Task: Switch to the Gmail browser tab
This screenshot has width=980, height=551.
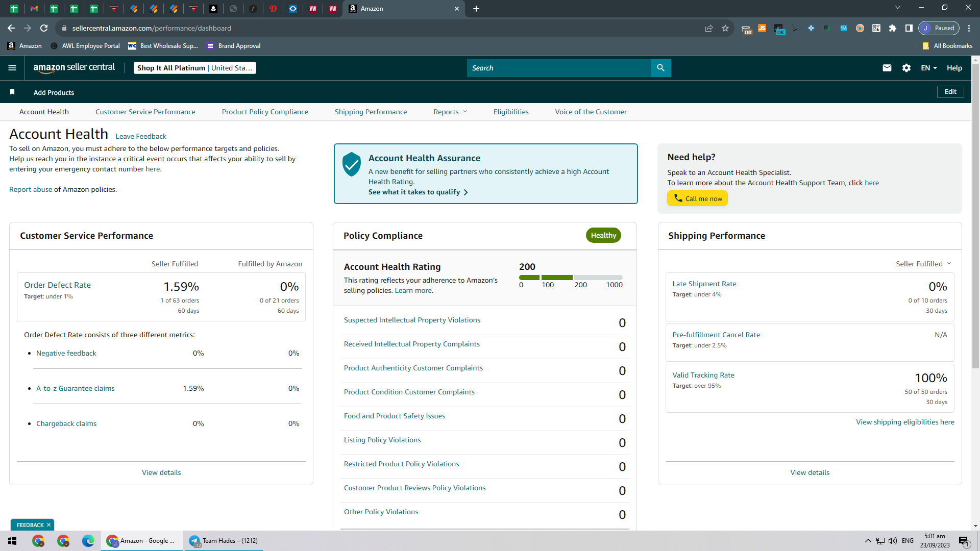Action: click(x=34, y=9)
